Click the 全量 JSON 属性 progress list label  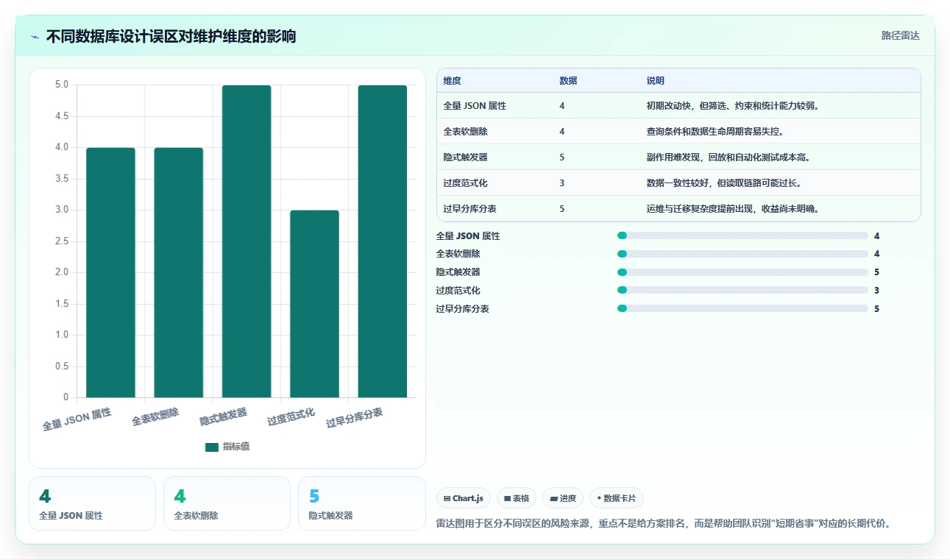(x=468, y=236)
